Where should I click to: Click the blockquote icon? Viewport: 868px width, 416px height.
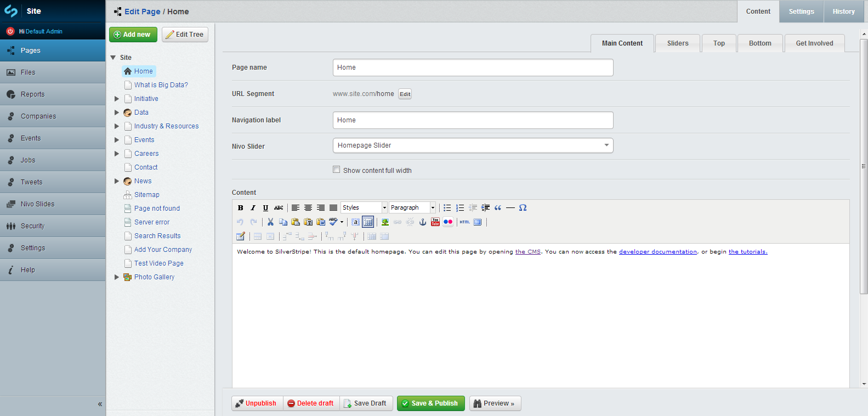(x=498, y=208)
